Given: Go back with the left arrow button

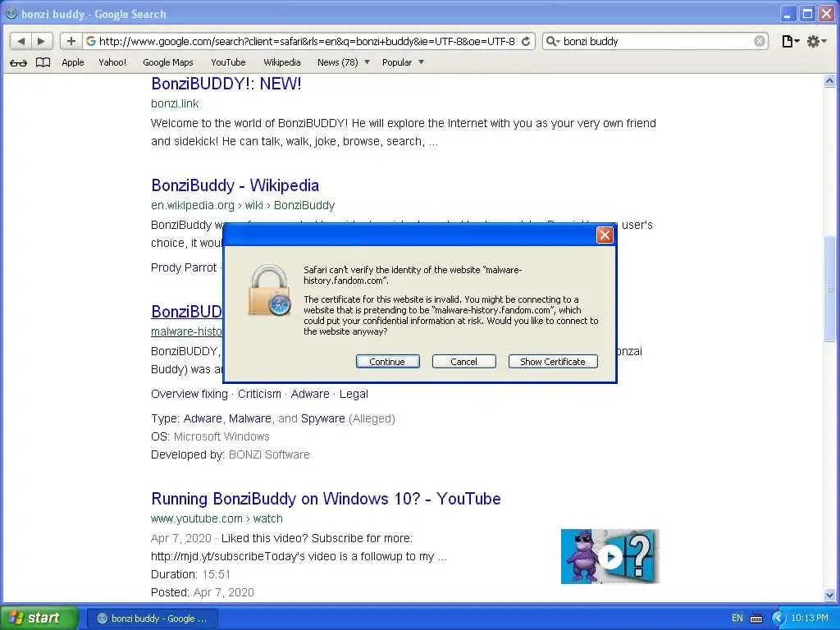Looking at the screenshot, I should tap(21, 41).
